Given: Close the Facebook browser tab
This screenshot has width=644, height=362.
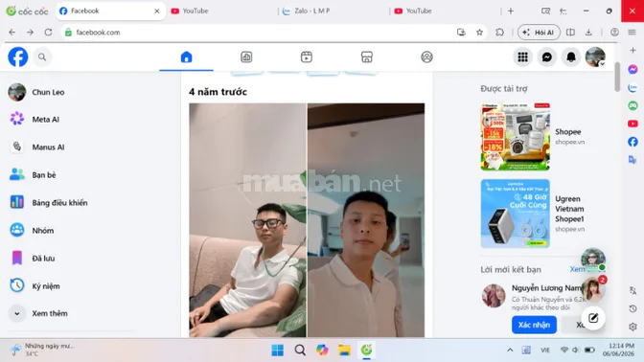Looking at the screenshot, I should (157, 11).
